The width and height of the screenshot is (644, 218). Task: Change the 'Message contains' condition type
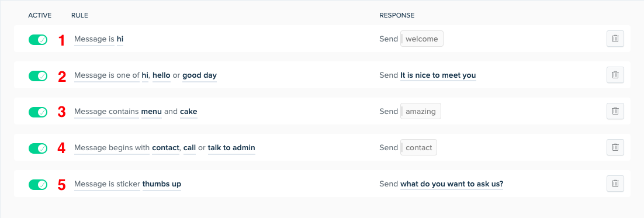(x=106, y=112)
